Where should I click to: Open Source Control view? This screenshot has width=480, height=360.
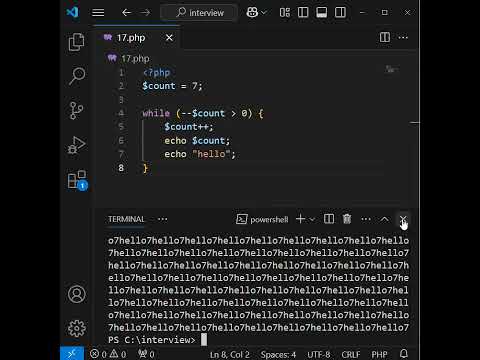coord(76,110)
